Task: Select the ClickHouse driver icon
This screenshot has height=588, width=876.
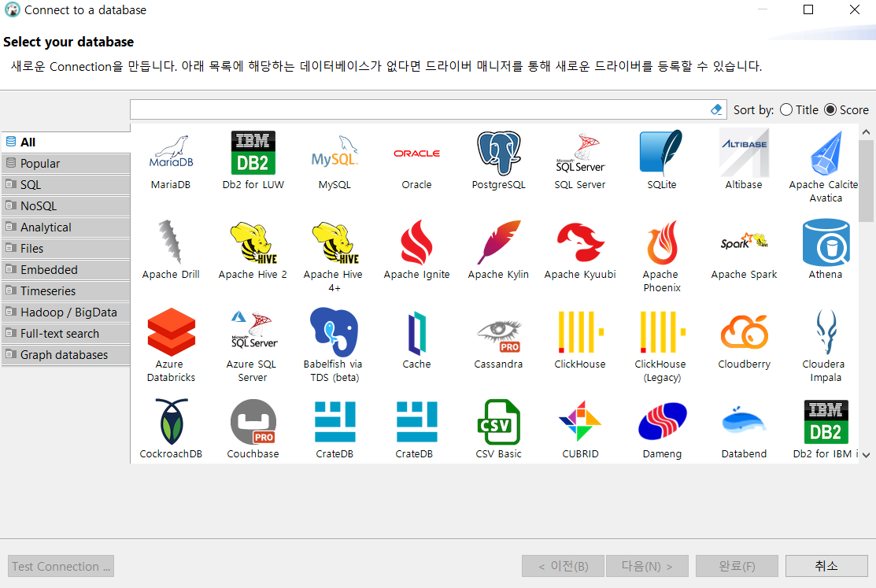Action: (x=580, y=332)
